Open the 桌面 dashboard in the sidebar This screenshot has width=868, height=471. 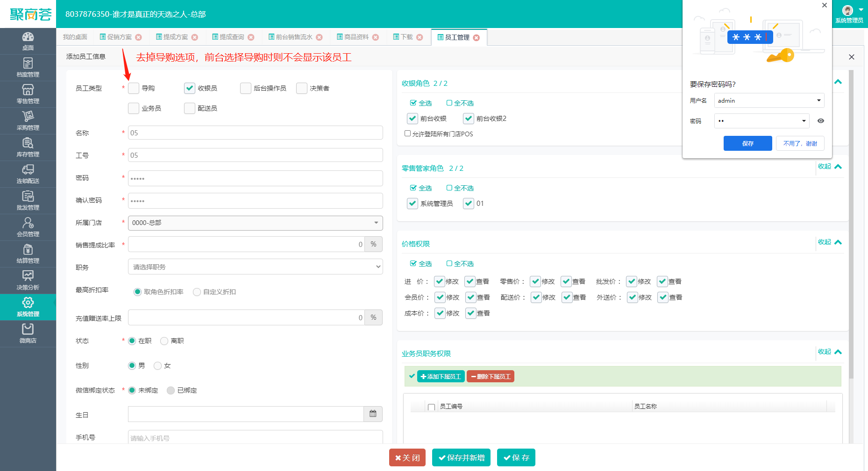tap(28, 41)
